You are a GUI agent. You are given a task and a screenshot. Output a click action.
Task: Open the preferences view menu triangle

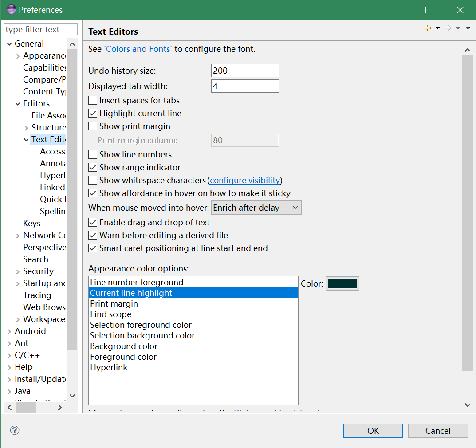(468, 28)
